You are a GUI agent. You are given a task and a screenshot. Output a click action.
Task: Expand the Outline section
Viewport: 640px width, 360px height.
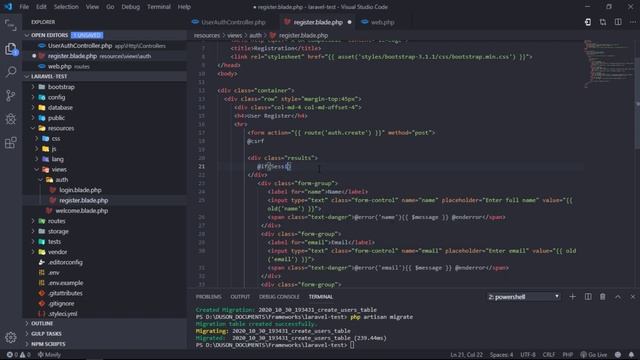point(105,323)
